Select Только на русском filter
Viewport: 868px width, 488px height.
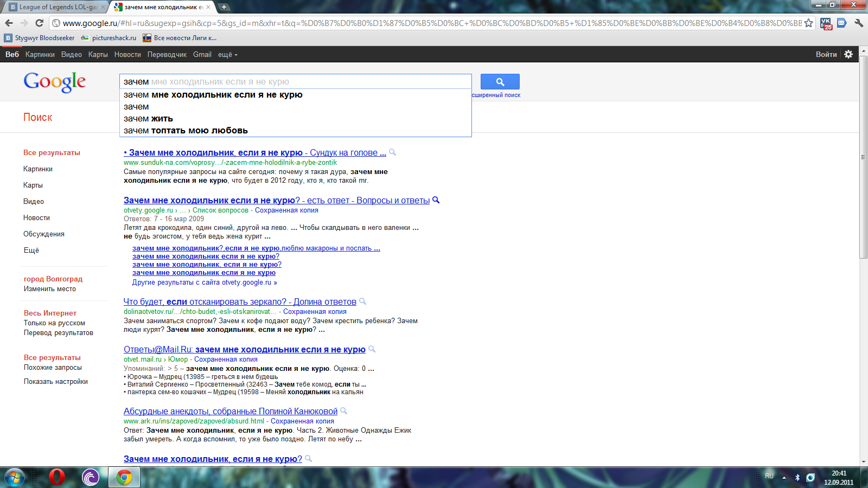(x=54, y=323)
